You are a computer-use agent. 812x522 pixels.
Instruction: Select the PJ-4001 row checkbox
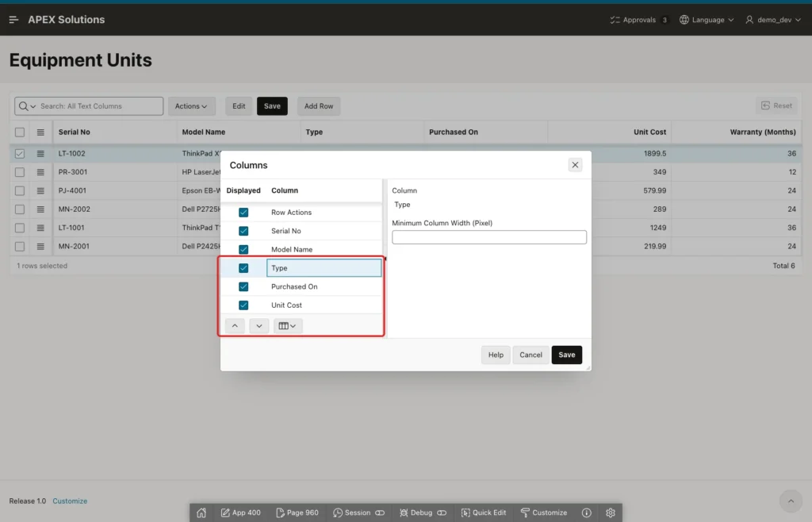20,190
